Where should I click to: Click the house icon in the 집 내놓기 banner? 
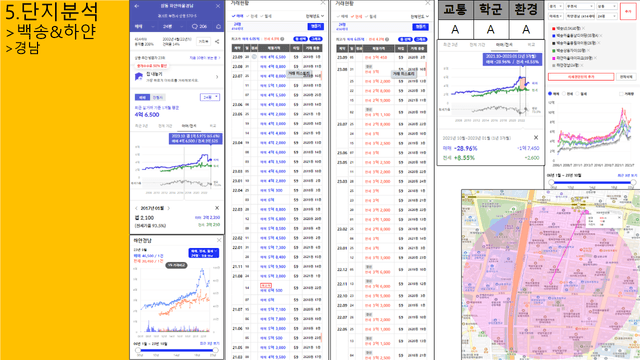click(139, 76)
